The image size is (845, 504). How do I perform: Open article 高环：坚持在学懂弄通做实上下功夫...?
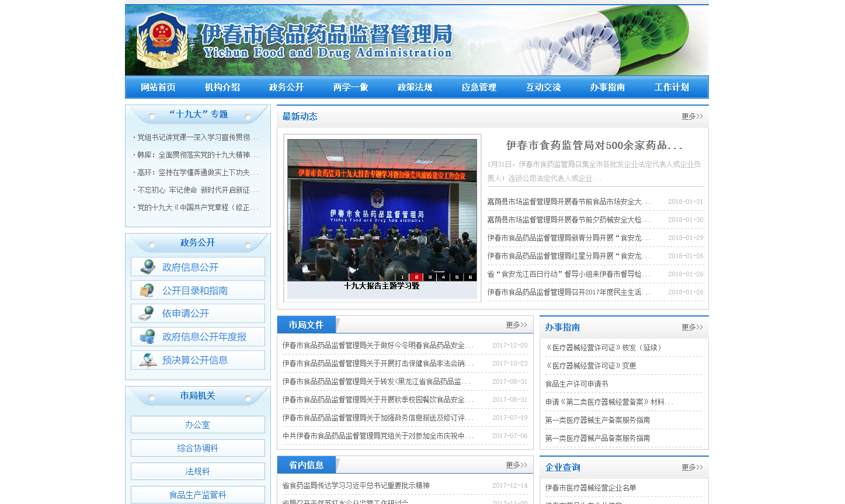198,172
